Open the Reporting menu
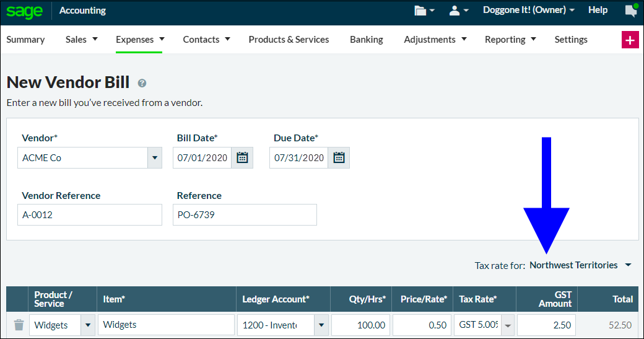This screenshot has height=339, width=644. pyautogui.click(x=510, y=40)
